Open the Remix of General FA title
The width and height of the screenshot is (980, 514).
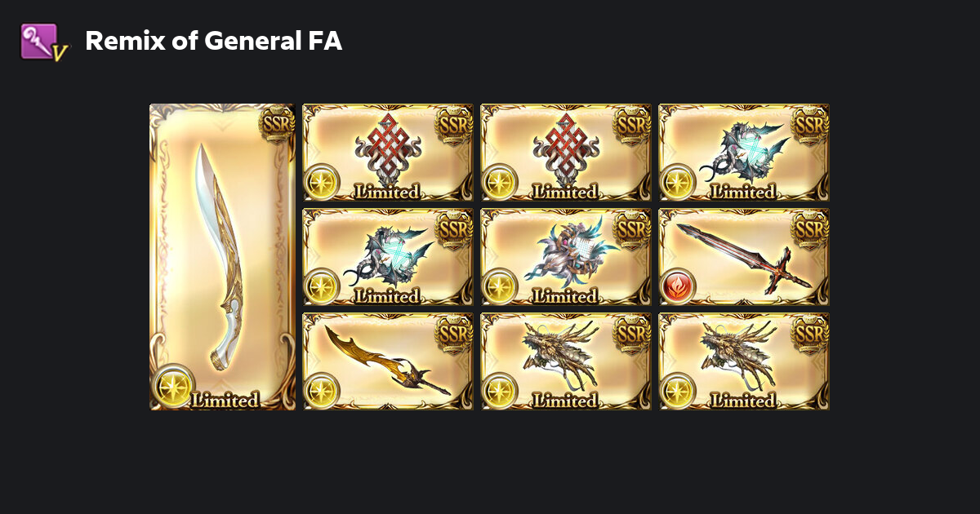[x=214, y=41]
